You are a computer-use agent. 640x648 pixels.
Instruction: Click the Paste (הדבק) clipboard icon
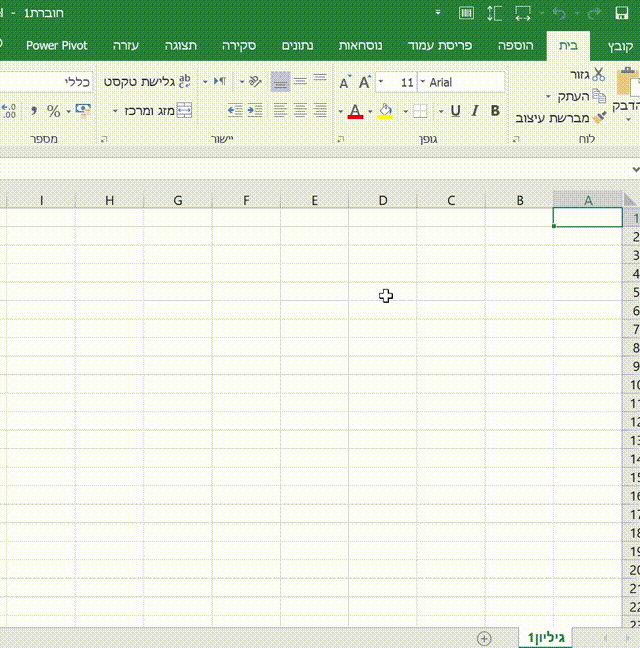coord(628,81)
